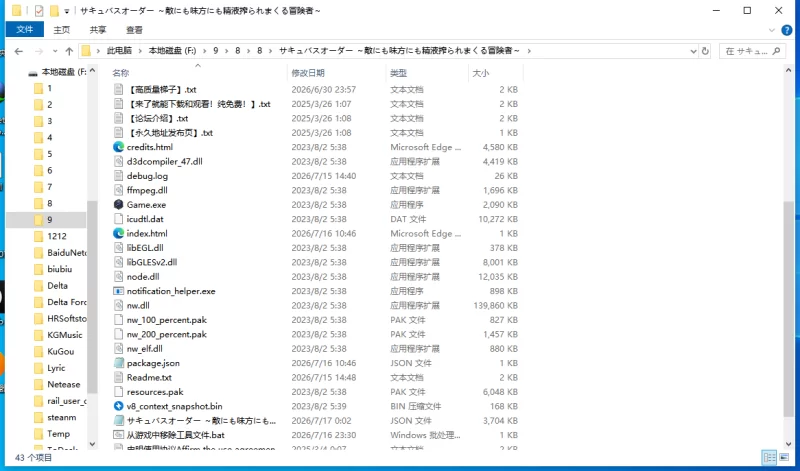Click the index.html Edge icon
Screen dimensions: 800x471
coord(118,233)
